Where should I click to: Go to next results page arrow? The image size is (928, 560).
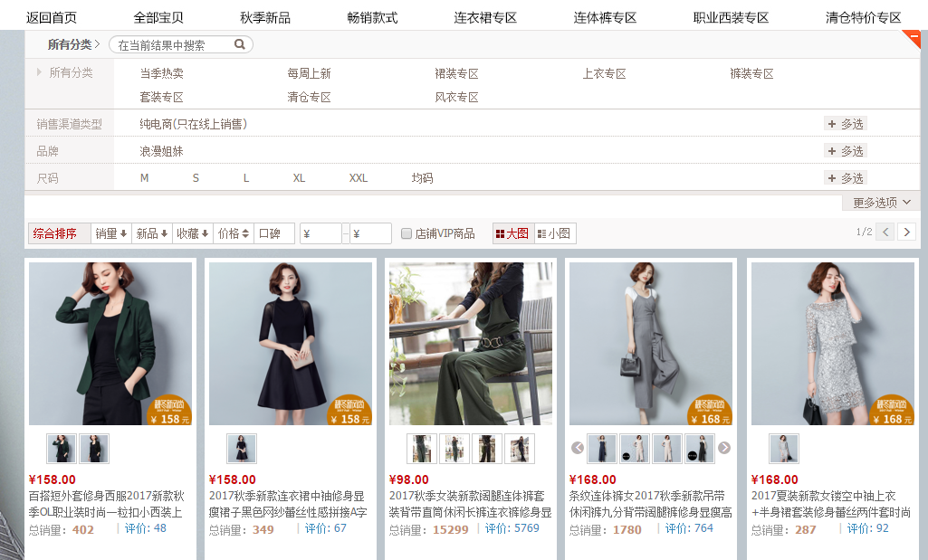[x=906, y=233]
